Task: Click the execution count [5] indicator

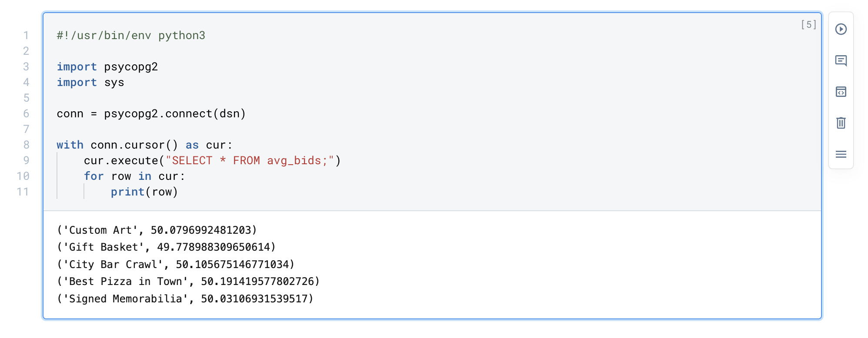Action: click(x=808, y=25)
